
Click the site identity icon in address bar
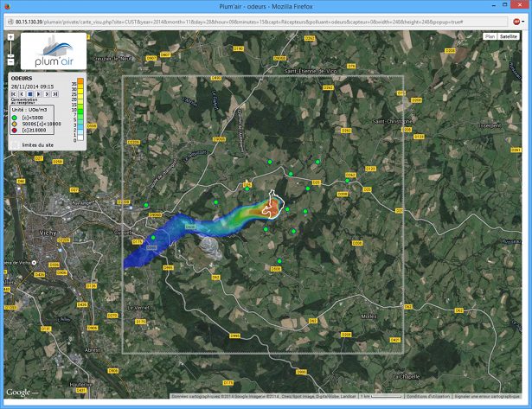click(10, 22)
